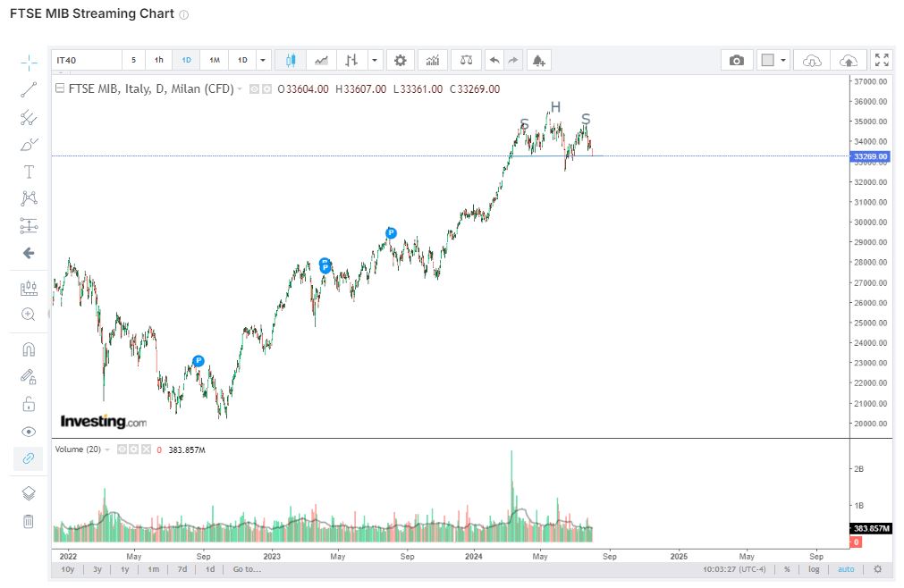Expand the time interval dropdown arrow
The width and height of the screenshot is (904, 588).
pyautogui.click(x=263, y=60)
